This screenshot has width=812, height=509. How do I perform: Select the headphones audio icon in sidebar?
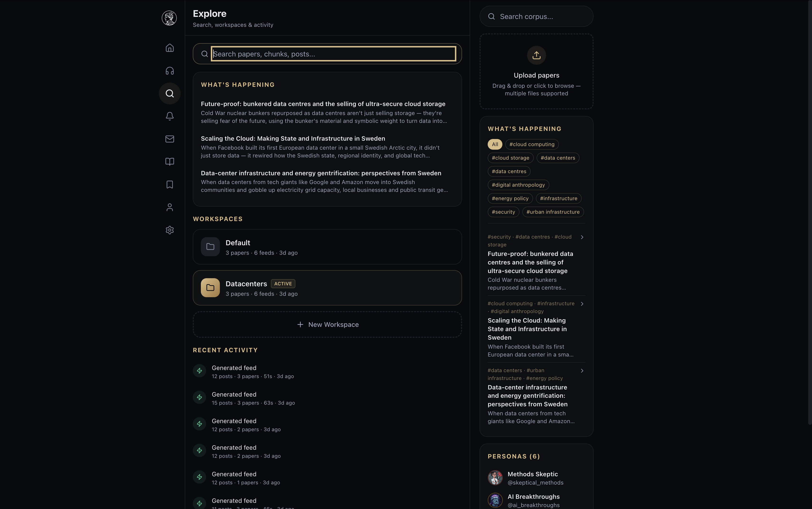click(x=170, y=70)
